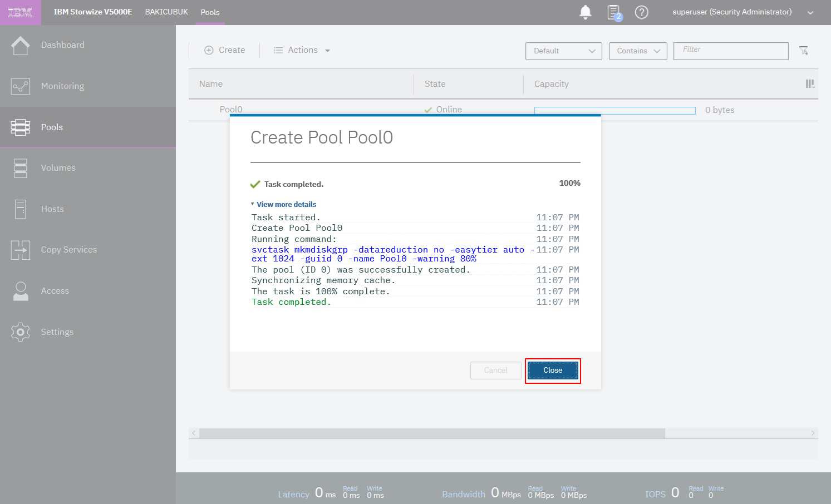Click the list icon beside Actions

coord(278,50)
